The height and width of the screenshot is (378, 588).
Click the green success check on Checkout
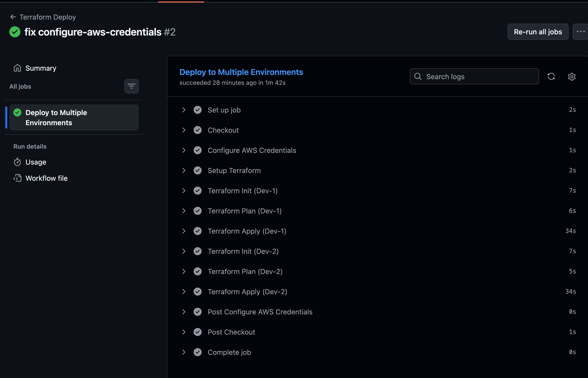pos(198,130)
